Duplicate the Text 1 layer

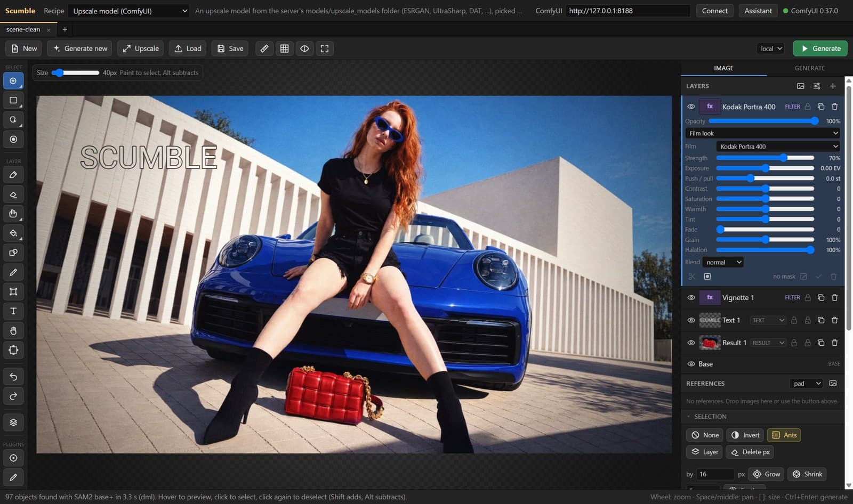coord(821,320)
